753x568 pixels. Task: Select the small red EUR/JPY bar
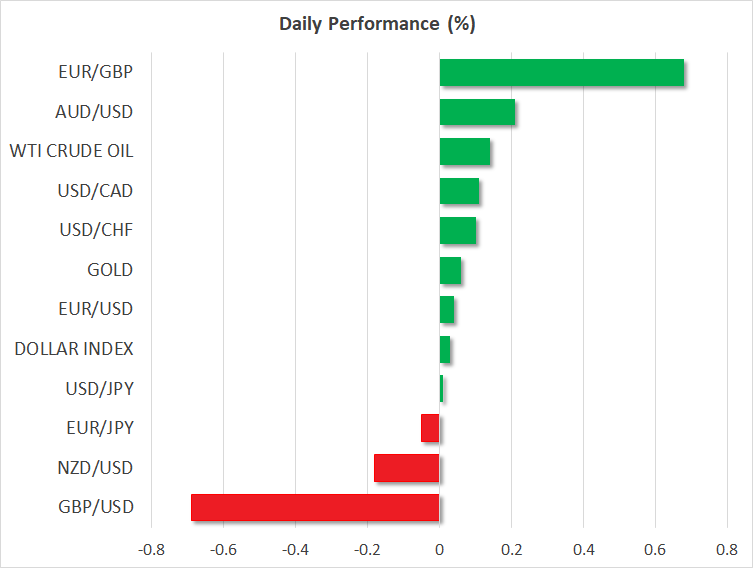click(x=430, y=428)
